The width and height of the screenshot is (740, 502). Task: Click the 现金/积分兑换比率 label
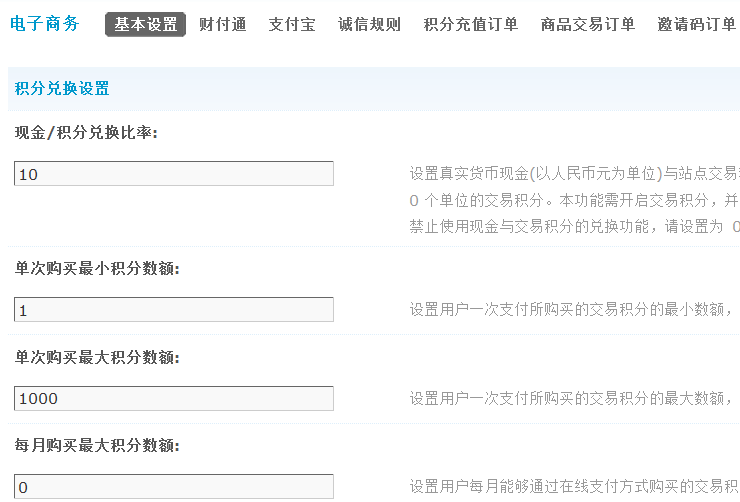(86, 133)
